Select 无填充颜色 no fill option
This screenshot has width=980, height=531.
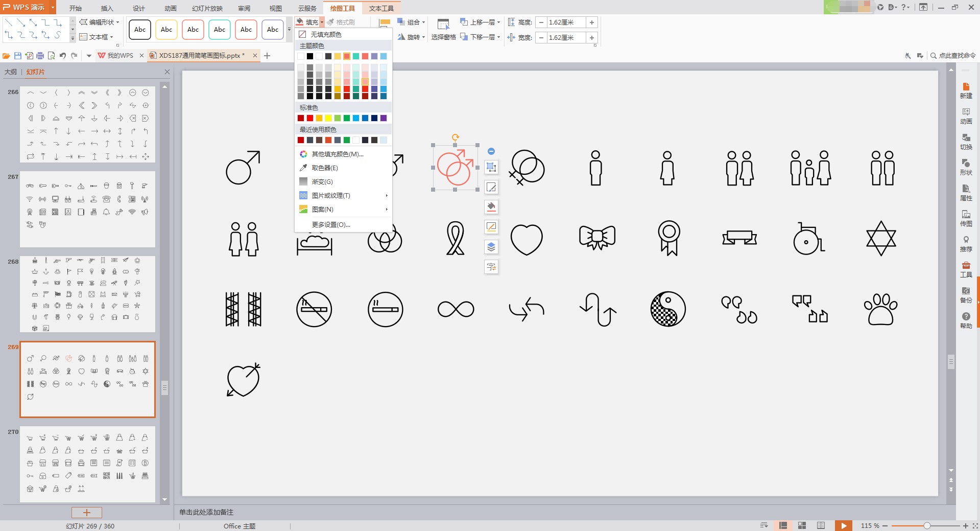pyautogui.click(x=326, y=34)
